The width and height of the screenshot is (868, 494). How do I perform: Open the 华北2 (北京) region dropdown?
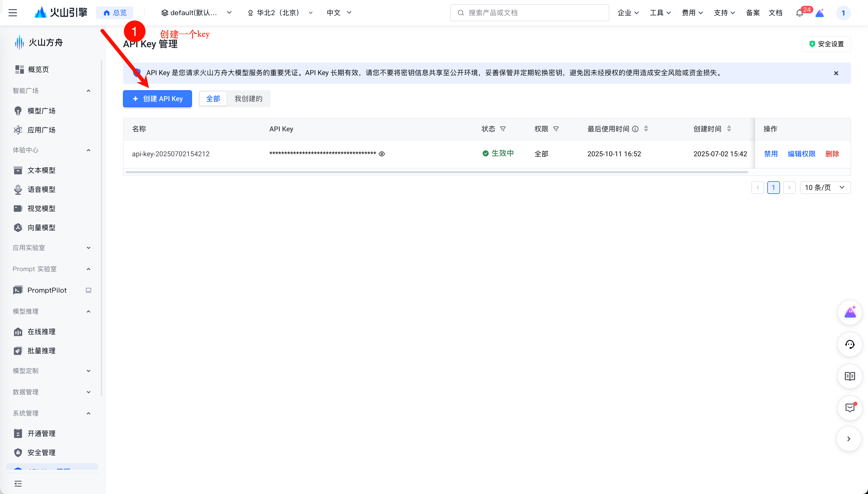280,13
